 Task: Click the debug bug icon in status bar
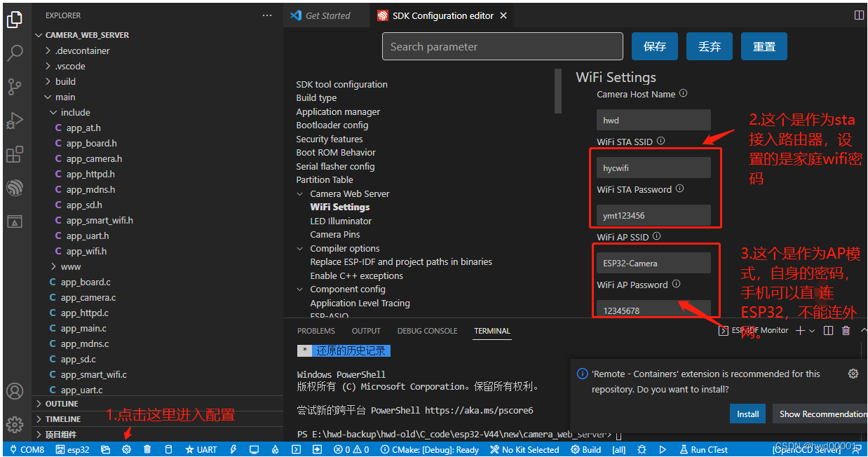(x=642, y=450)
